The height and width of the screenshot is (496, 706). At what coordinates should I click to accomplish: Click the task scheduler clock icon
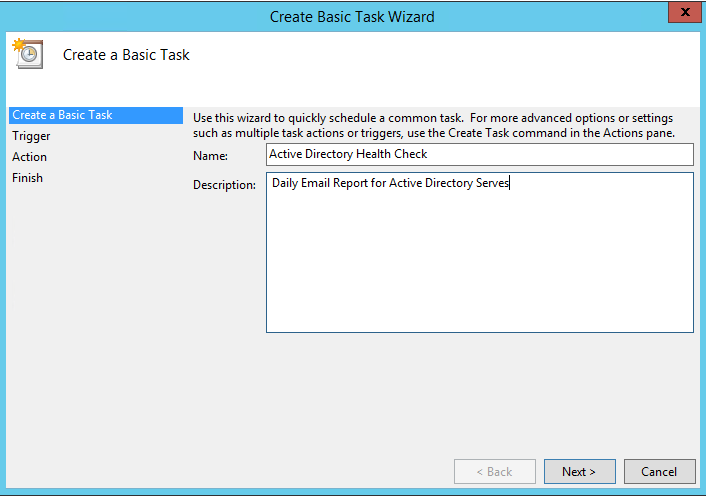[28, 54]
